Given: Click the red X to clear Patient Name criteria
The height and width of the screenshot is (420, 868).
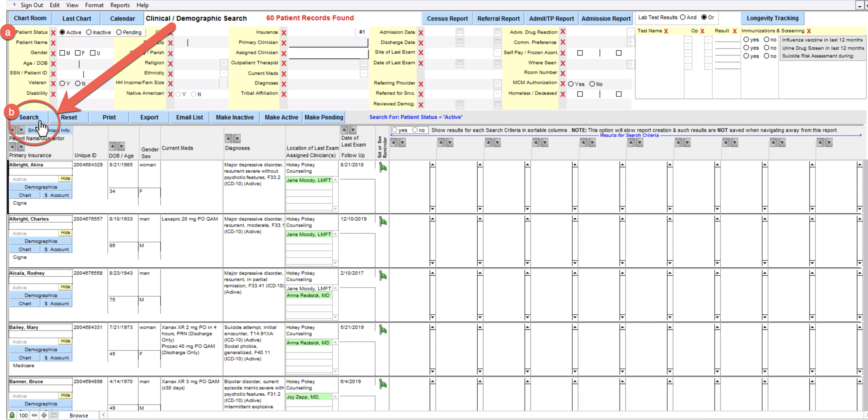Looking at the screenshot, I should (53, 42).
